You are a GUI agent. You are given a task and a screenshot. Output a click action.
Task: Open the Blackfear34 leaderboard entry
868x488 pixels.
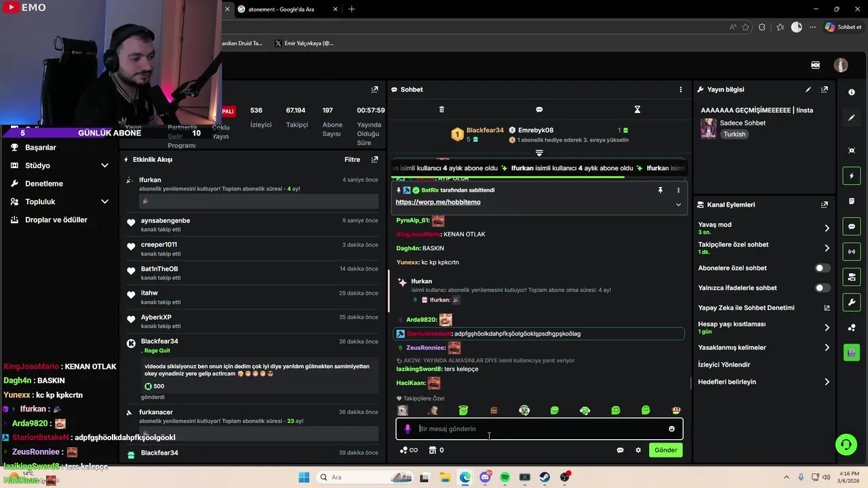478,134
